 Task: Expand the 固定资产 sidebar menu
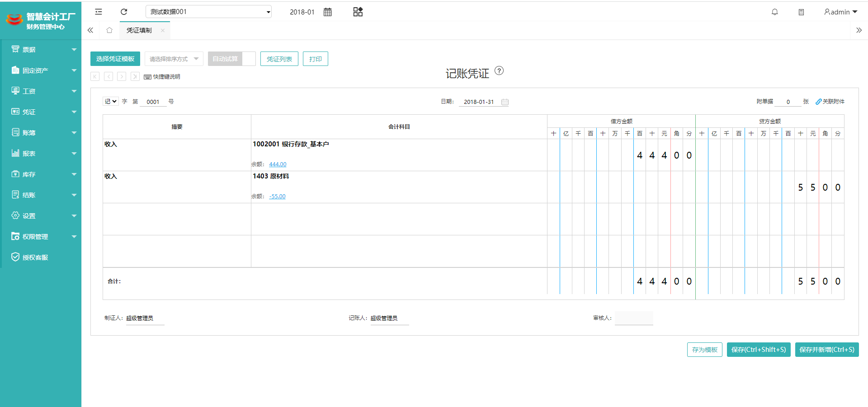[42, 70]
